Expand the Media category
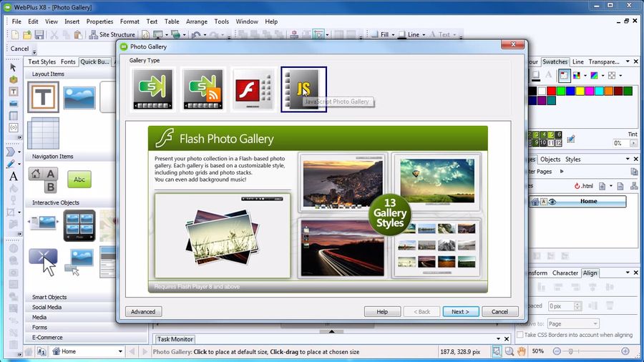This screenshot has height=362, width=644. click(x=39, y=317)
